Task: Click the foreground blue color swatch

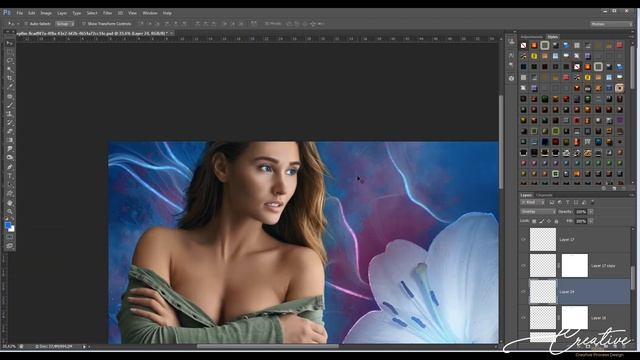Action: click(x=8, y=225)
